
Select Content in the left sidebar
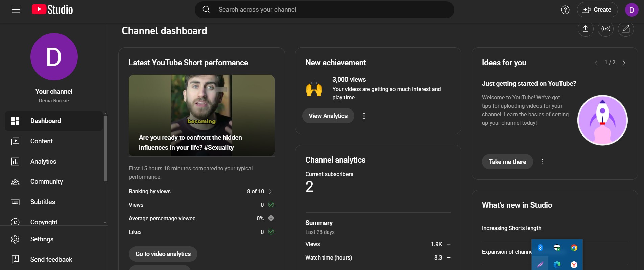(x=42, y=141)
